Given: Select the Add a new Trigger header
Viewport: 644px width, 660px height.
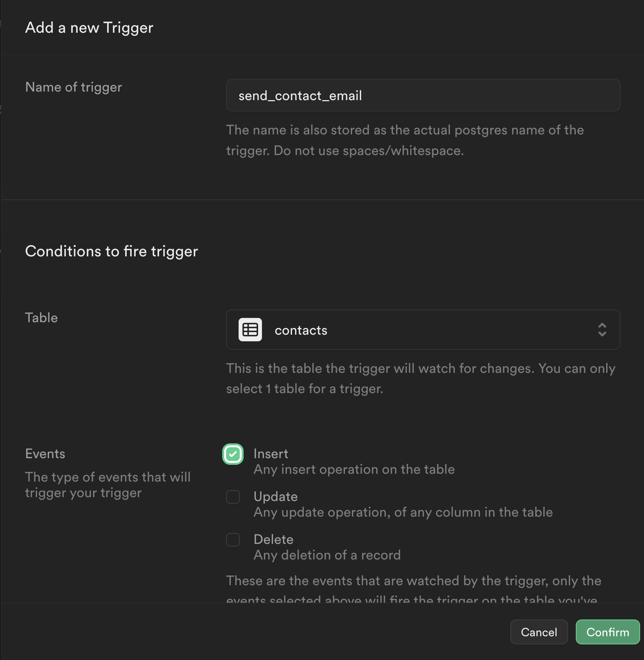Looking at the screenshot, I should [x=89, y=27].
